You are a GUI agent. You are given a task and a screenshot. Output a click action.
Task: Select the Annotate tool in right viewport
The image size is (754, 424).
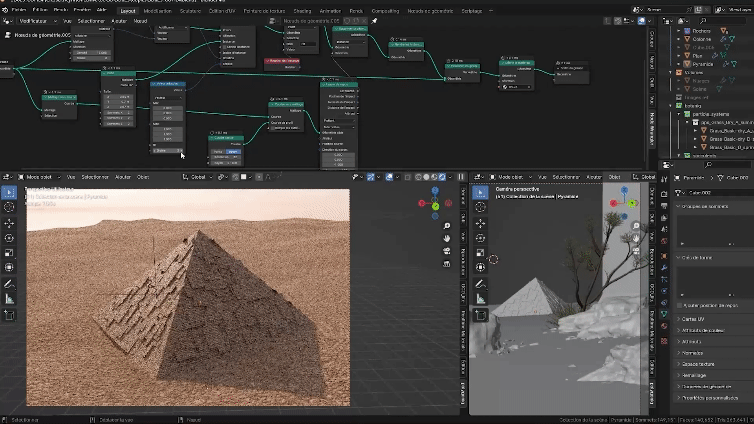click(478, 282)
